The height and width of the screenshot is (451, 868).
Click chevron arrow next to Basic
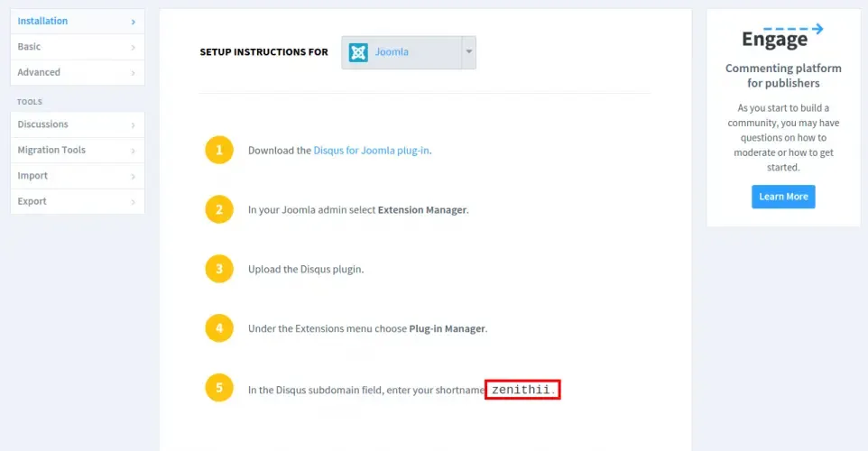(x=133, y=48)
